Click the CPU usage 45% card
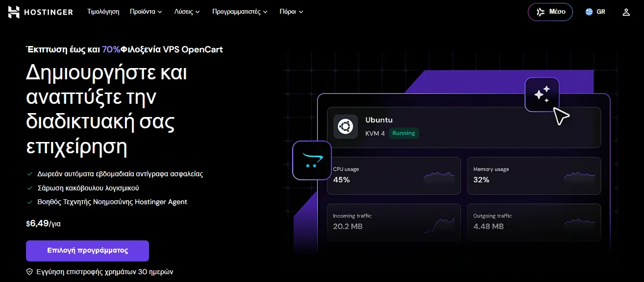Screen dimensions: 644x282 pyautogui.click(x=394, y=176)
